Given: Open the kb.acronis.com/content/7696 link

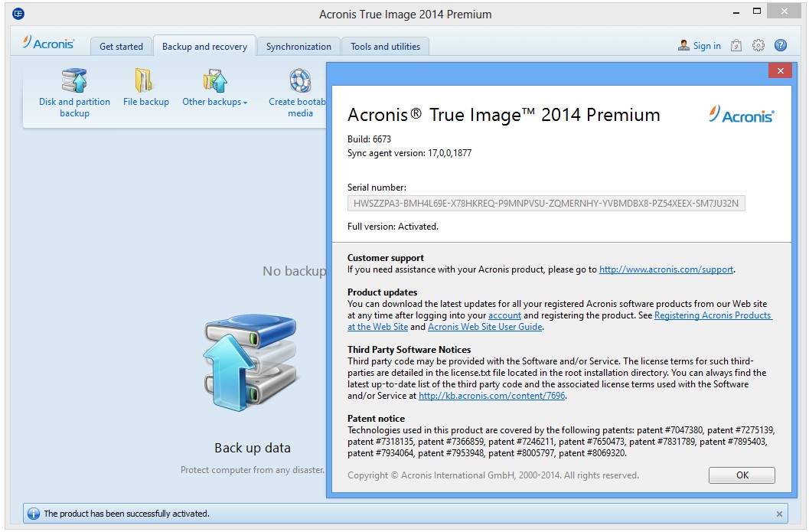Looking at the screenshot, I should pos(491,396).
